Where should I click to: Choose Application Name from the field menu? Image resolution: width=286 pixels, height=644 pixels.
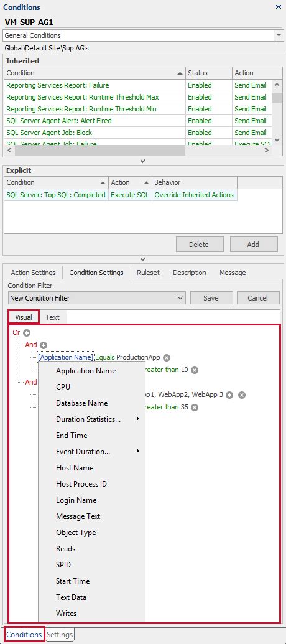[x=91, y=371]
